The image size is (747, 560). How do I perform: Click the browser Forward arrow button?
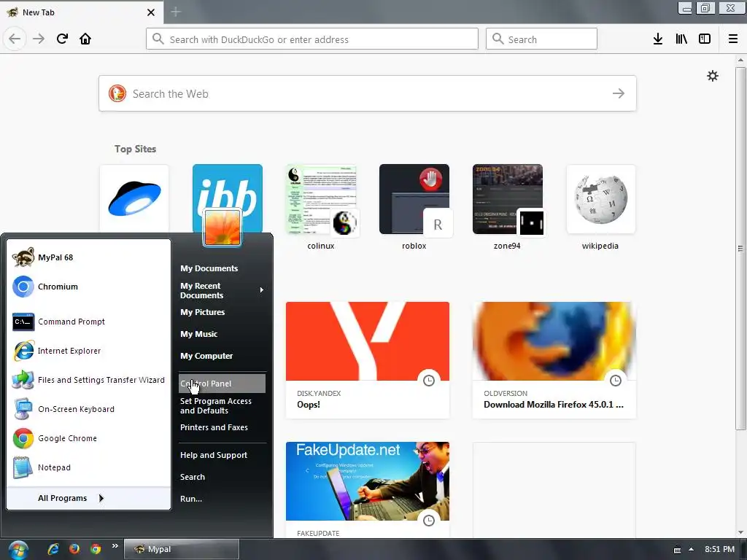pyautogui.click(x=39, y=39)
